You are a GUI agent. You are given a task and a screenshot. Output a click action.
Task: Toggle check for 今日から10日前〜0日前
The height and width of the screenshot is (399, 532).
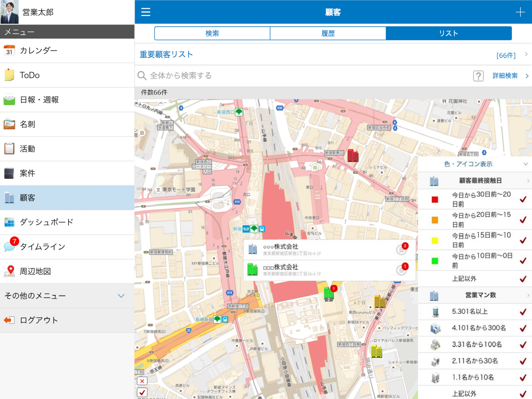pos(523,261)
